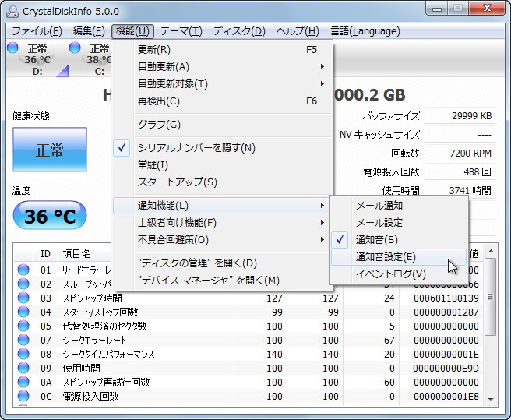Toggle メール通知 option in submenu
The width and height of the screenshot is (511, 420).
tap(399, 206)
